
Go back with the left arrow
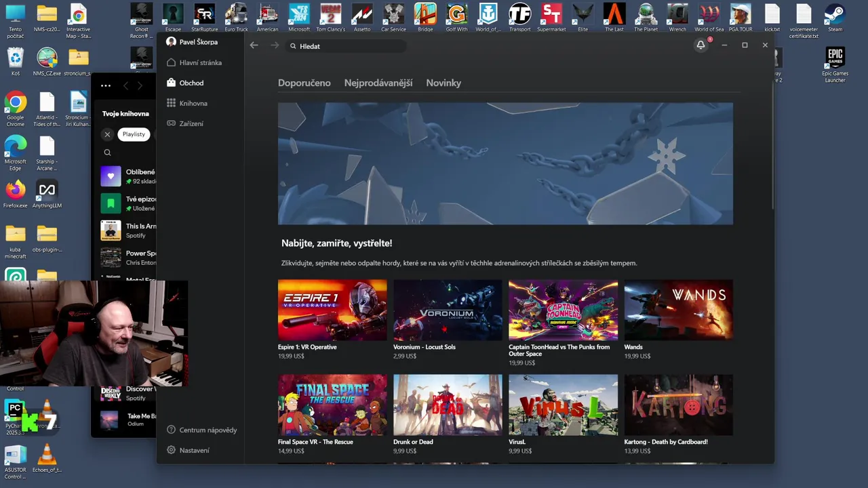click(x=254, y=45)
